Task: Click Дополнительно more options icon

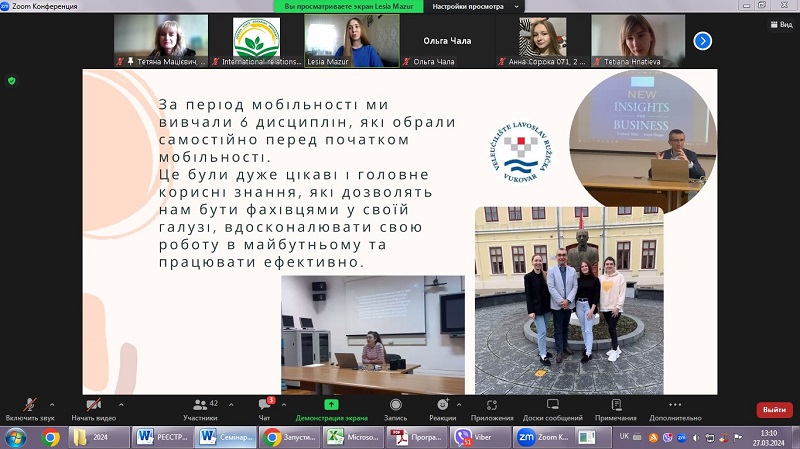Action: 675,404
